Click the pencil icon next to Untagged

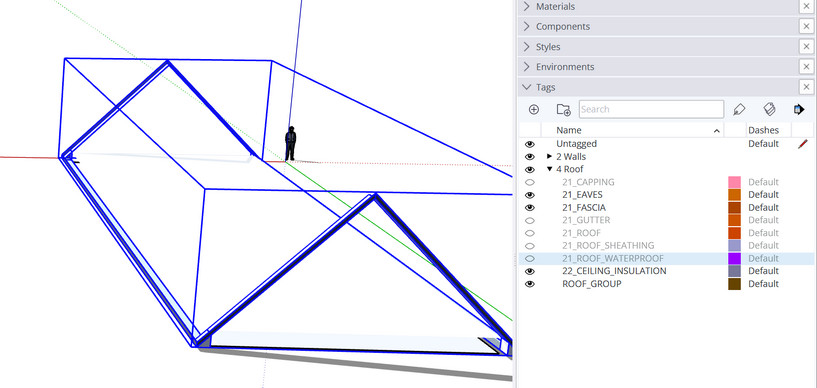tap(803, 144)
